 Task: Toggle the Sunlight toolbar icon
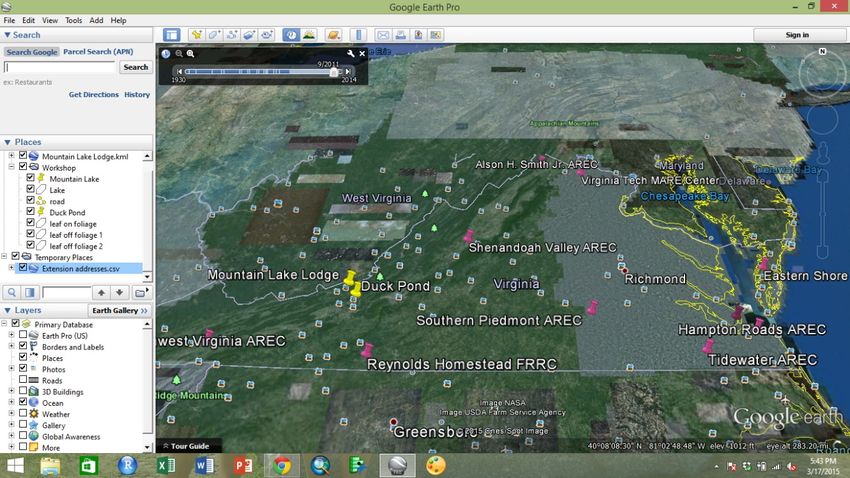click(308, 35)
